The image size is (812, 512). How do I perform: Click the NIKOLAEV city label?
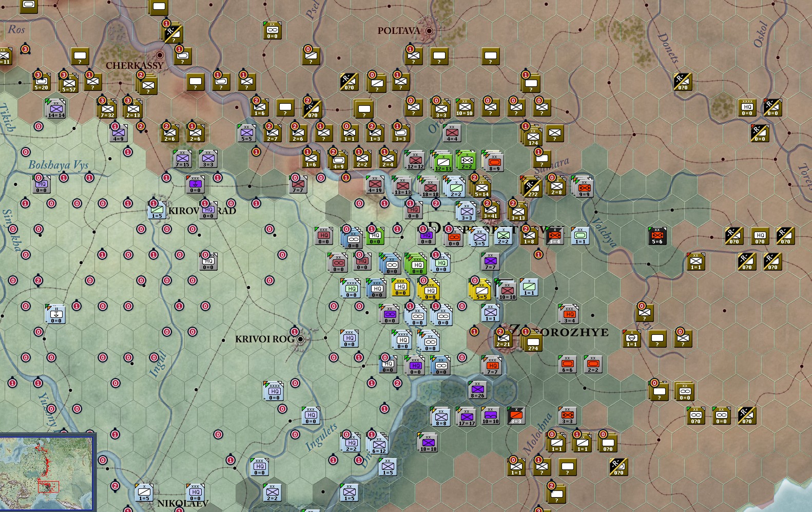pyautogui.click(x=183, y=504)
